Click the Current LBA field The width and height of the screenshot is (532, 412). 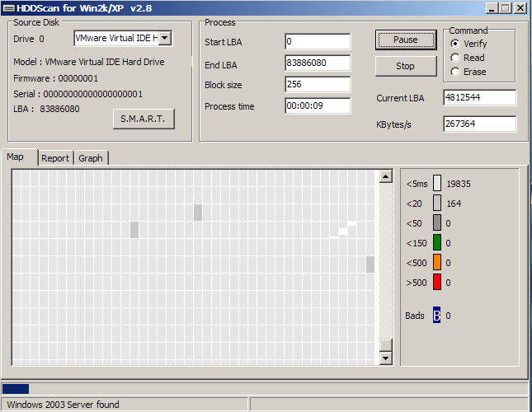(x=480, y=97)
